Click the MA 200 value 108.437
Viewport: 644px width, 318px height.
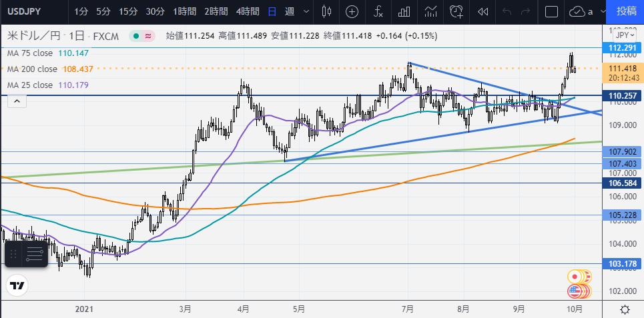click(77, 69)
